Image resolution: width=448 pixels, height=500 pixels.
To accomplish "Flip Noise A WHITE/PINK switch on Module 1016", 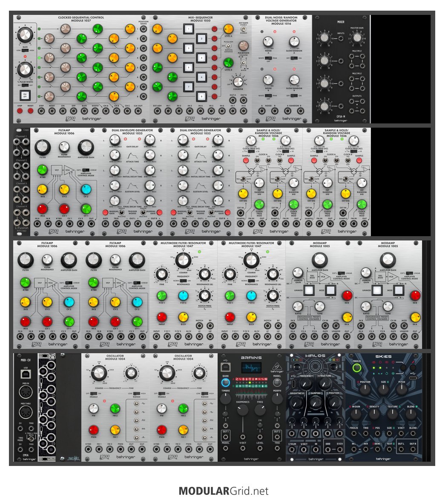I will click(x=268, y=58).
